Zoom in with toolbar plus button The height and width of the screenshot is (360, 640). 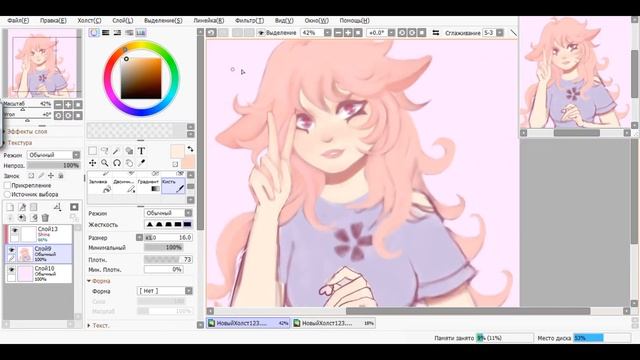tap(348, 33)
